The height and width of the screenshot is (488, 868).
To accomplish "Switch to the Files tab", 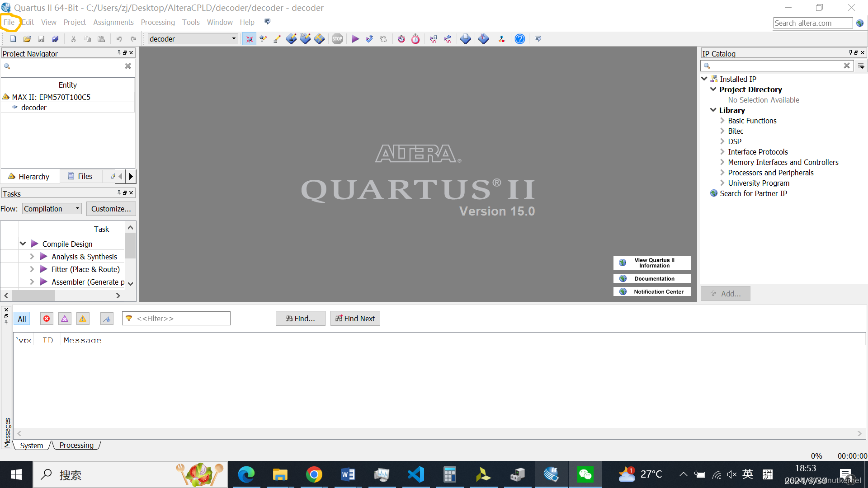I will (x=80, y=176).
